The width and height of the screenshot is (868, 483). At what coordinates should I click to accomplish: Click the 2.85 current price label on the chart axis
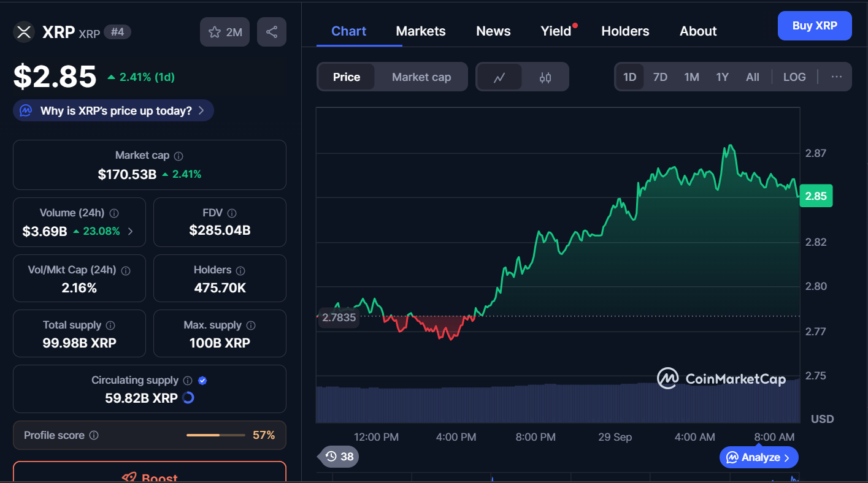coord(816,196)
